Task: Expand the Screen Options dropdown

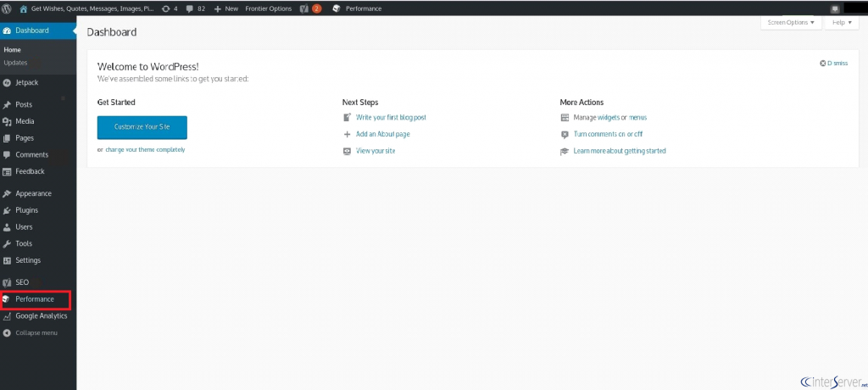Action: coord(791,23)
